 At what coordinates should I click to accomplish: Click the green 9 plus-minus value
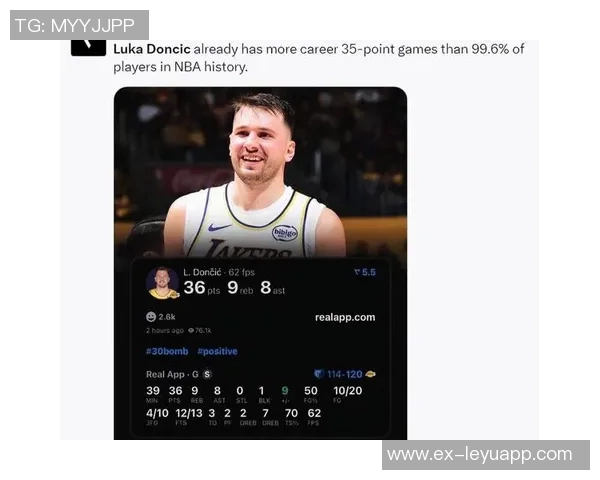[285, 391]
